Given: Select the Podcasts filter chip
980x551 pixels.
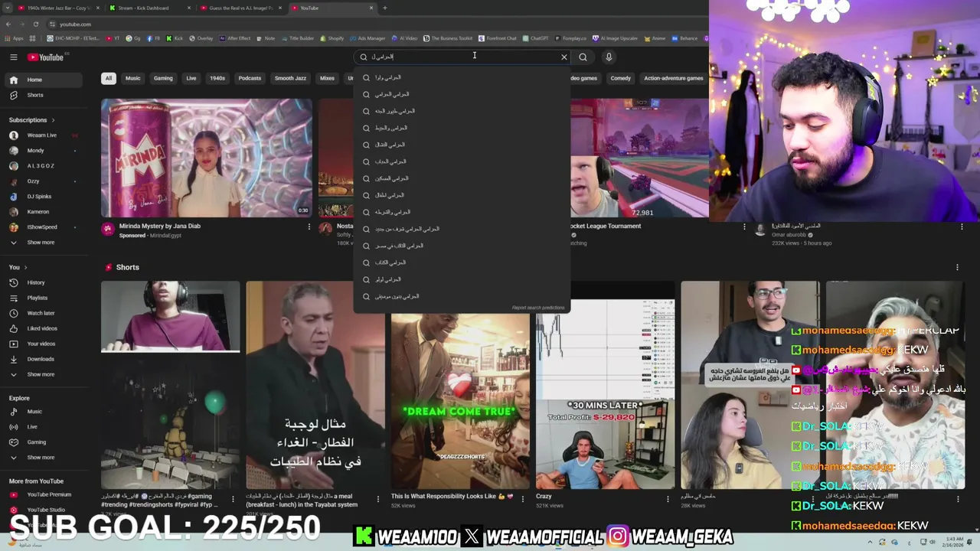Looking at the screenshot, I should (250, 78).
